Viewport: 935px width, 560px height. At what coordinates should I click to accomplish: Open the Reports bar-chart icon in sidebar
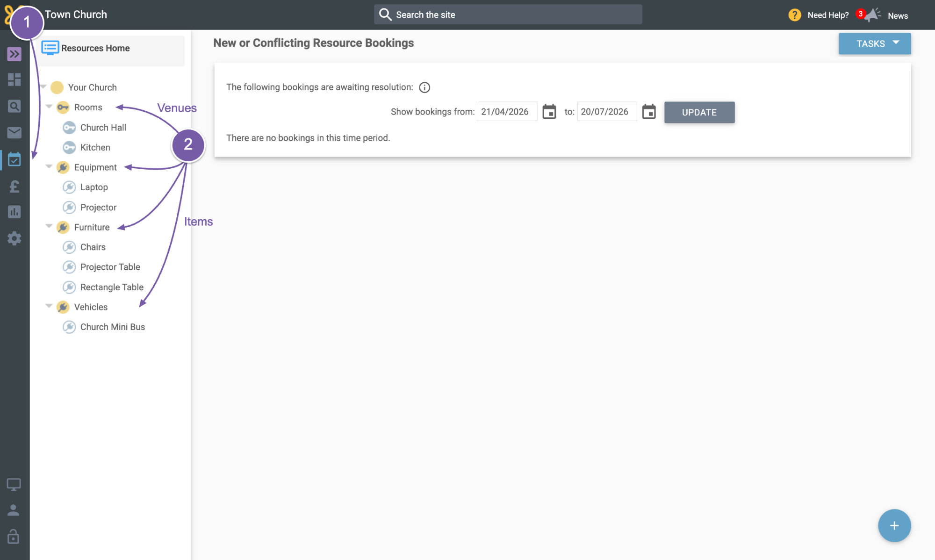(x=14, y=212)
